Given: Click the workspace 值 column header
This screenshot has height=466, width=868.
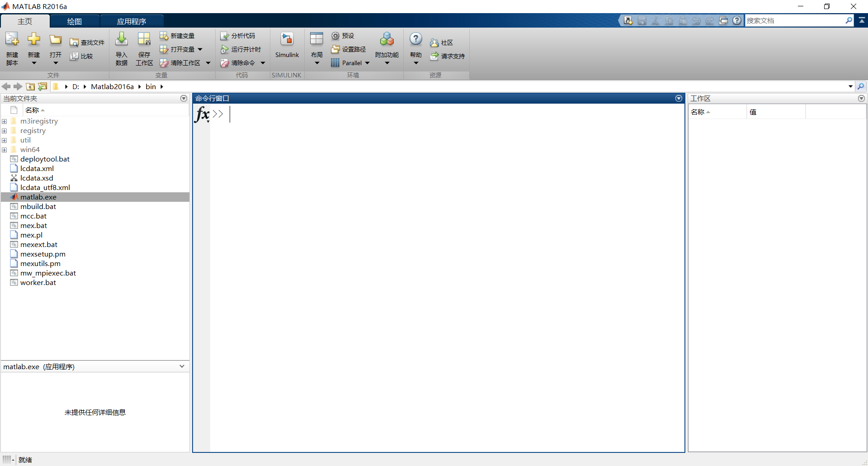Looking at the screenshot, I should pyautogui.click(x=776, y=112).
